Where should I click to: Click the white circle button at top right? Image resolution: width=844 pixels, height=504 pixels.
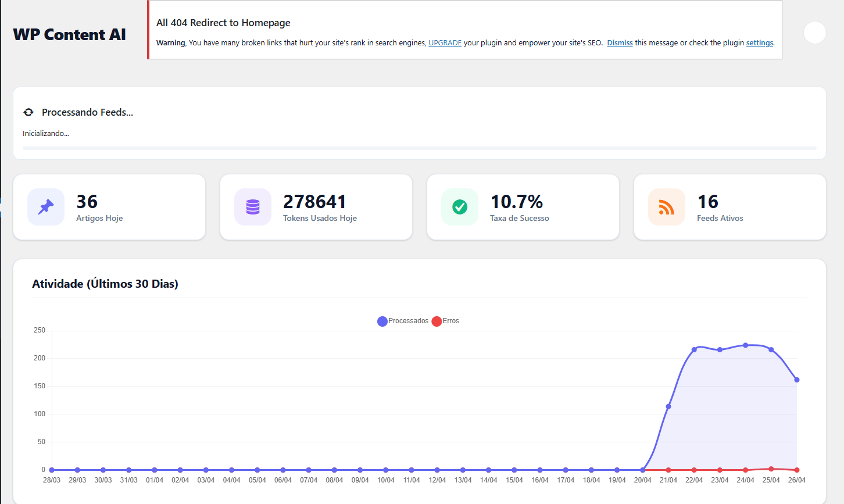pos(814,33)
